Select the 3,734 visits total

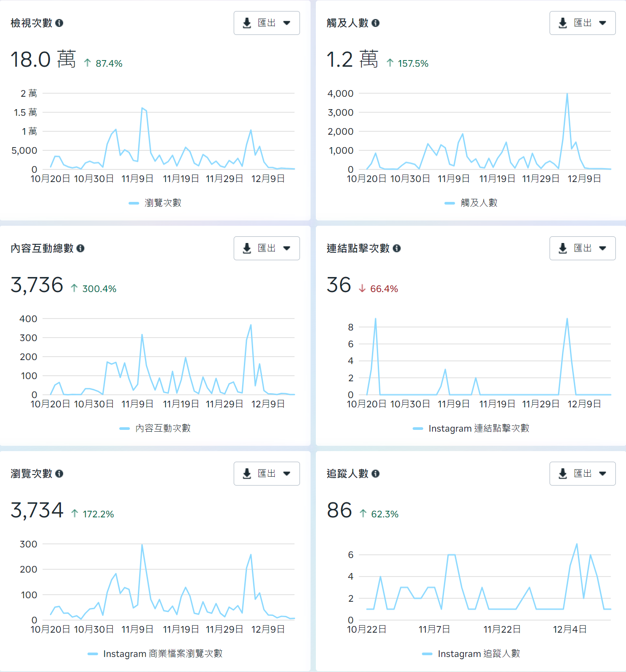[x=37, y=510]
